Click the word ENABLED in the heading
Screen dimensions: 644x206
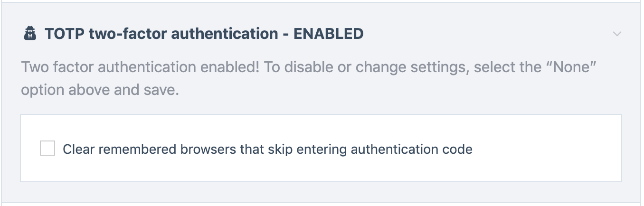click(x=329, y=34)
